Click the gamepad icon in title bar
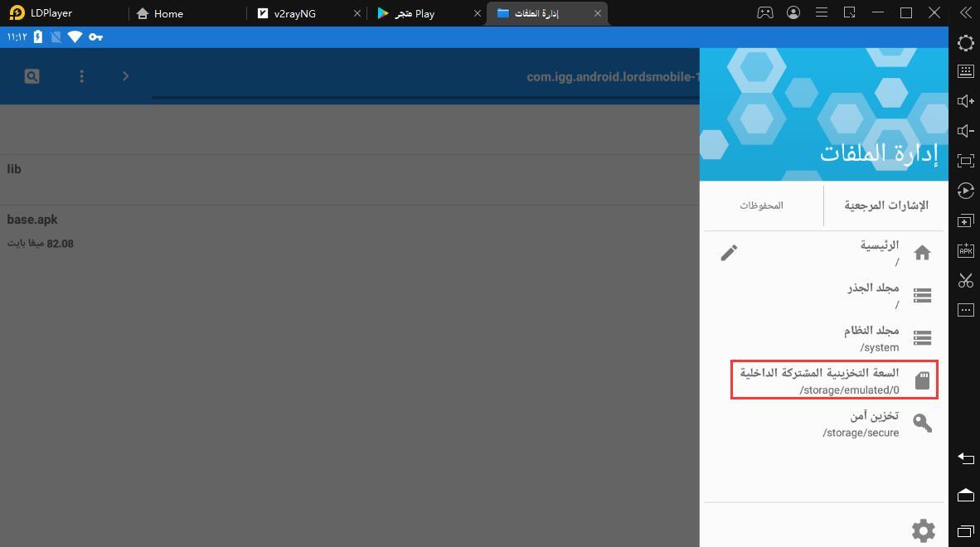This screenshot has height=547, width=980. click(x=765, y=12)
